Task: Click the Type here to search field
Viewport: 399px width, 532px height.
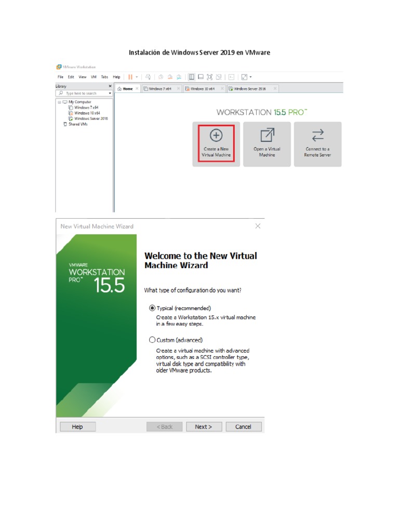Action: [84, 93]
